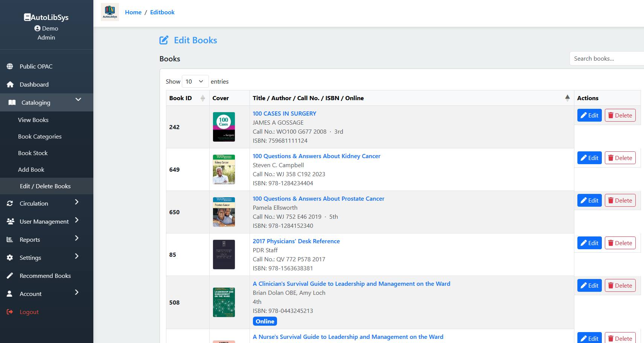644x343 pixels.
Task: Go to Book Stock page
Action: click(x=33, y=153)
